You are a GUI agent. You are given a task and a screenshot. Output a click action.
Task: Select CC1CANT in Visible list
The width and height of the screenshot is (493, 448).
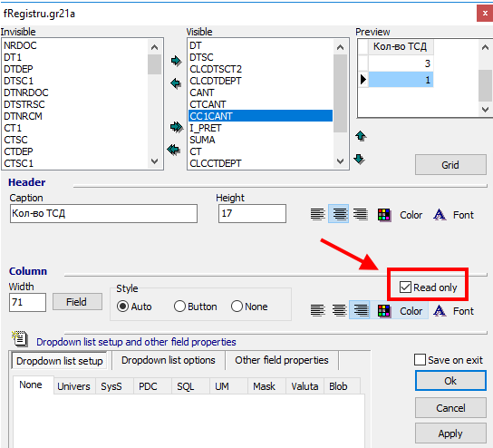click(260, 116)
